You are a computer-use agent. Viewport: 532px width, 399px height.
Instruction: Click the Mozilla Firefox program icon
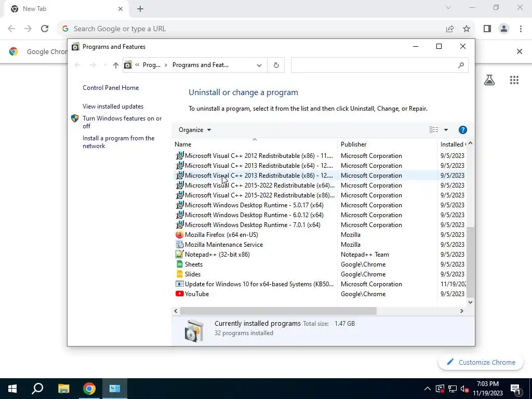(x=179, y=235)
